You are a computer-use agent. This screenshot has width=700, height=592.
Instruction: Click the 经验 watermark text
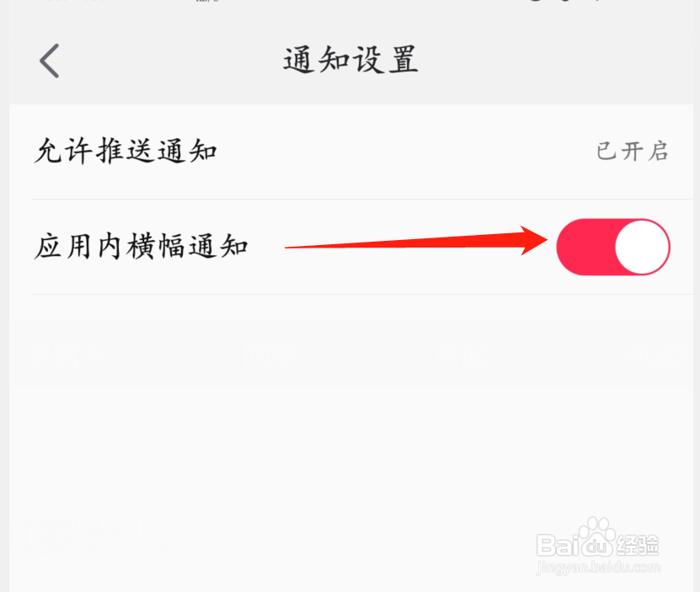(x=637, y=545)
